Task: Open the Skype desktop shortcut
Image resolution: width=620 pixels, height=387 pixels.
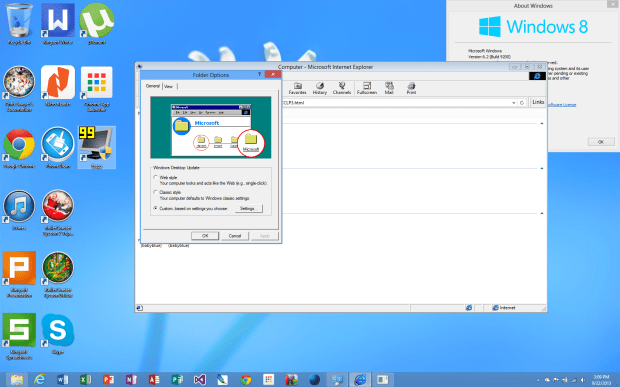Action: [58, 333]
